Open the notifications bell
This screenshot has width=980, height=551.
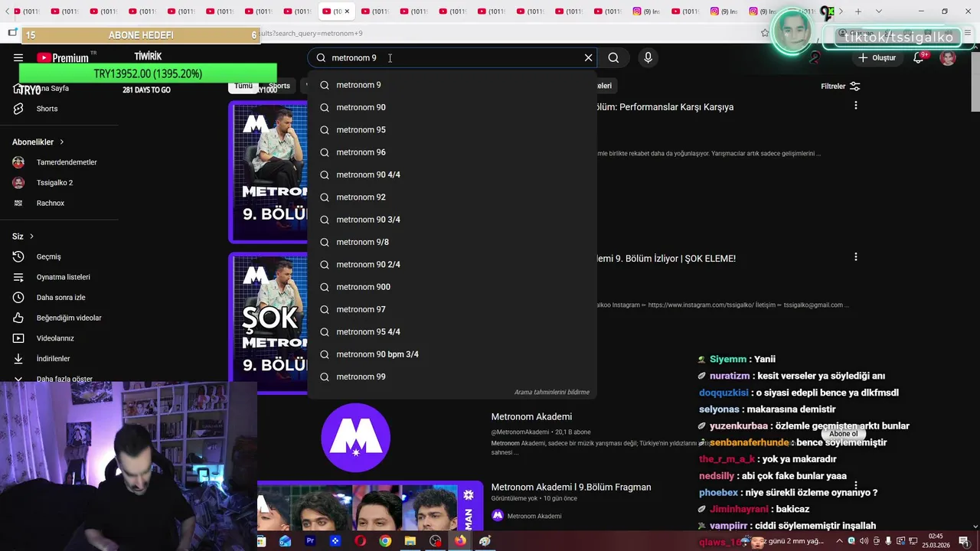coord(918,58)
